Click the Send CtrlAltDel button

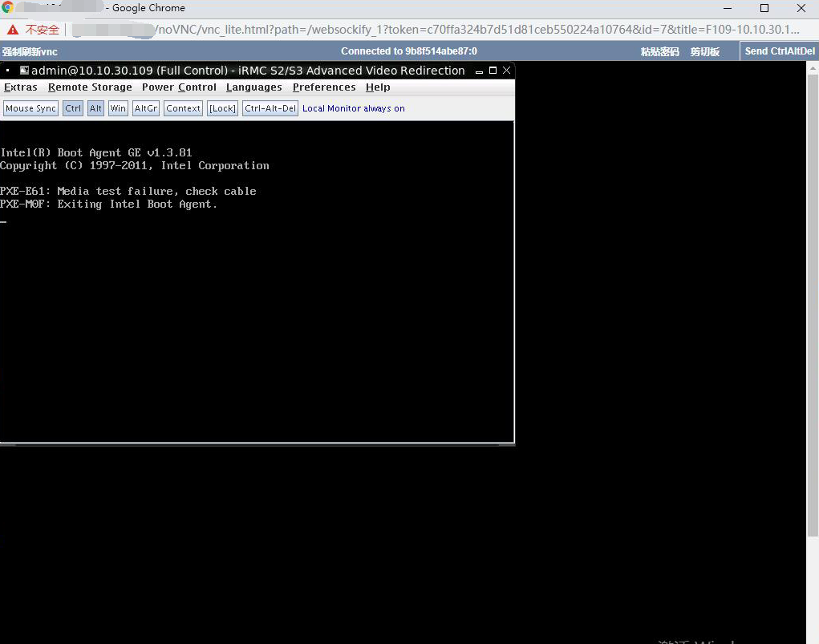pyautogui.click(x=780, y=51)
